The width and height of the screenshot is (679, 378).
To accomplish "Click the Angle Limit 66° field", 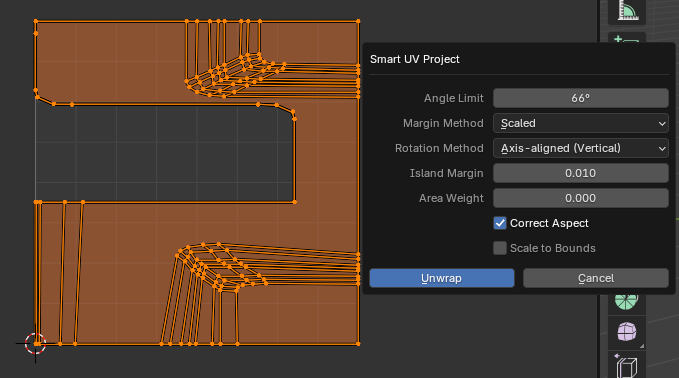I will click(x=581, y=98).
